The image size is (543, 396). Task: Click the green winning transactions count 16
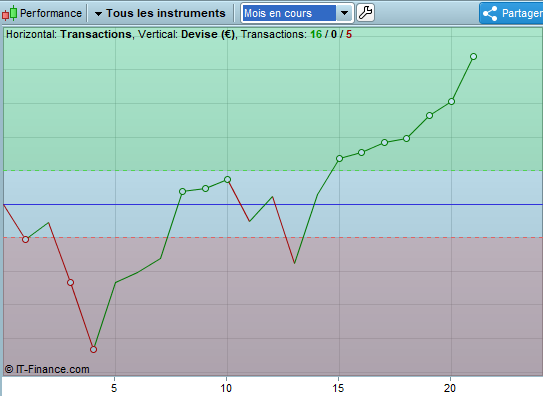[x=316, y=34]
